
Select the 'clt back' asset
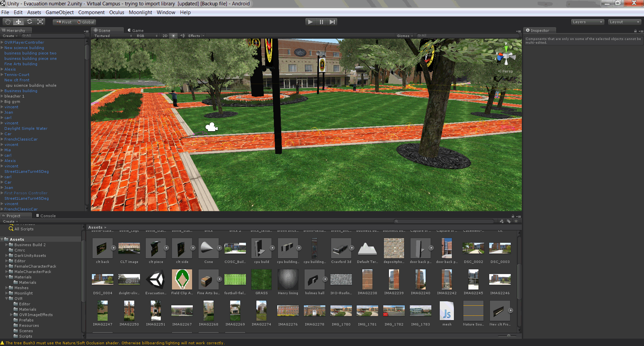point(103,251)
